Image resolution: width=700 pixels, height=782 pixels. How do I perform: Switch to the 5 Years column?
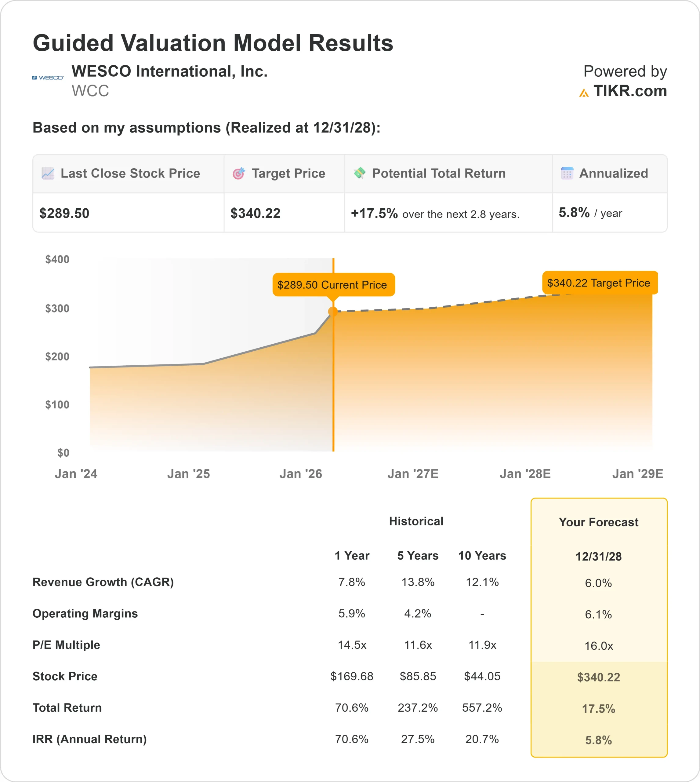[417, 556]
